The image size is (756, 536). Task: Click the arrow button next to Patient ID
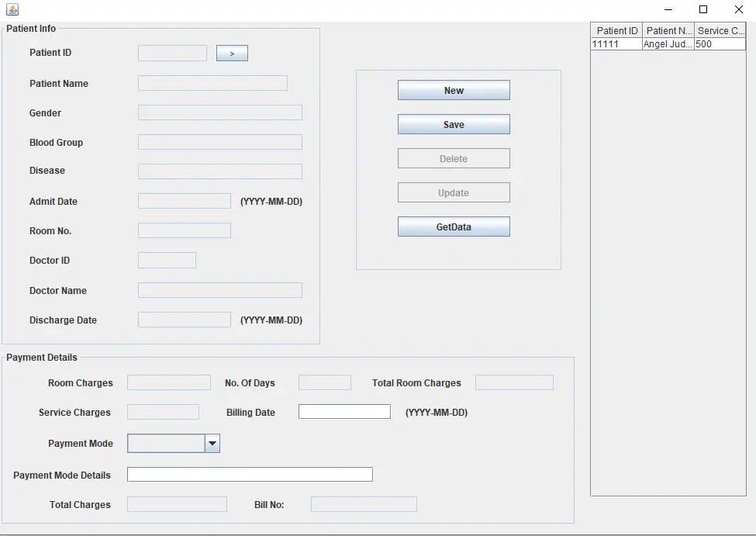click(232, 53)
